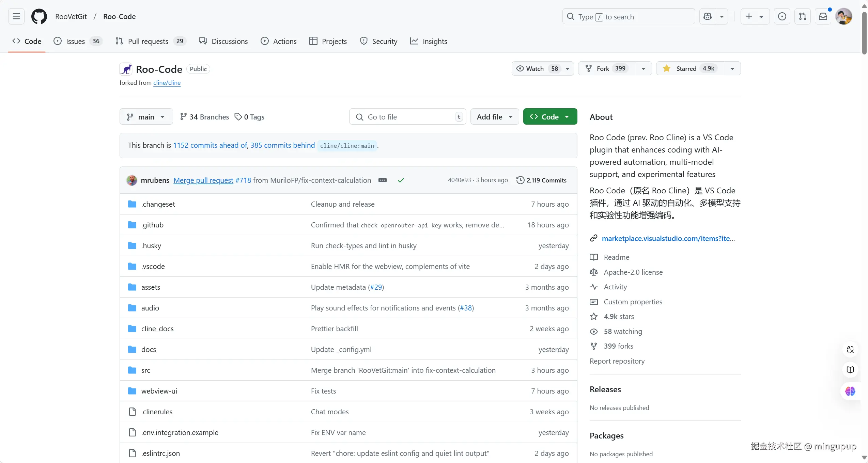Screen dimensions: 868x463
Task: Open the Copilot chat icon
Action: click(x=708, y=16)
